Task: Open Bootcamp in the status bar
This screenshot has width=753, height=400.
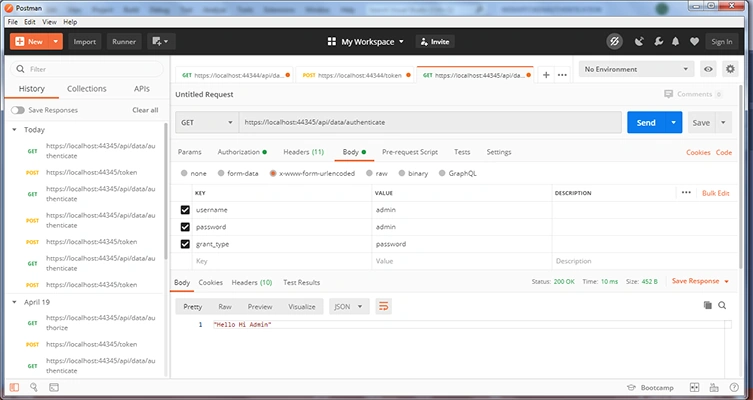Action: pyautogui.click(x=651, y=388)
